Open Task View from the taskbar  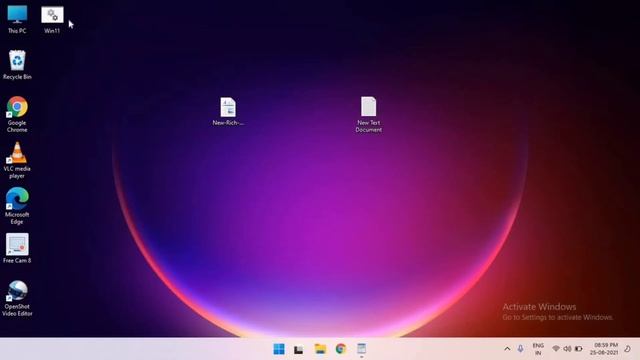[x=299, y=349]
